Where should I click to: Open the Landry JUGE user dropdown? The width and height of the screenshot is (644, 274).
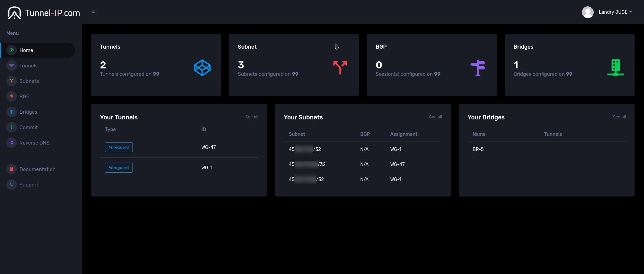[615, 12]
